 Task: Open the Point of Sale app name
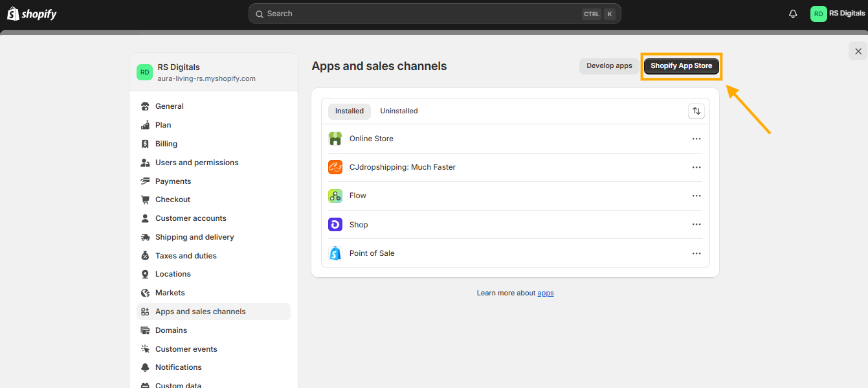pos(372,253)
